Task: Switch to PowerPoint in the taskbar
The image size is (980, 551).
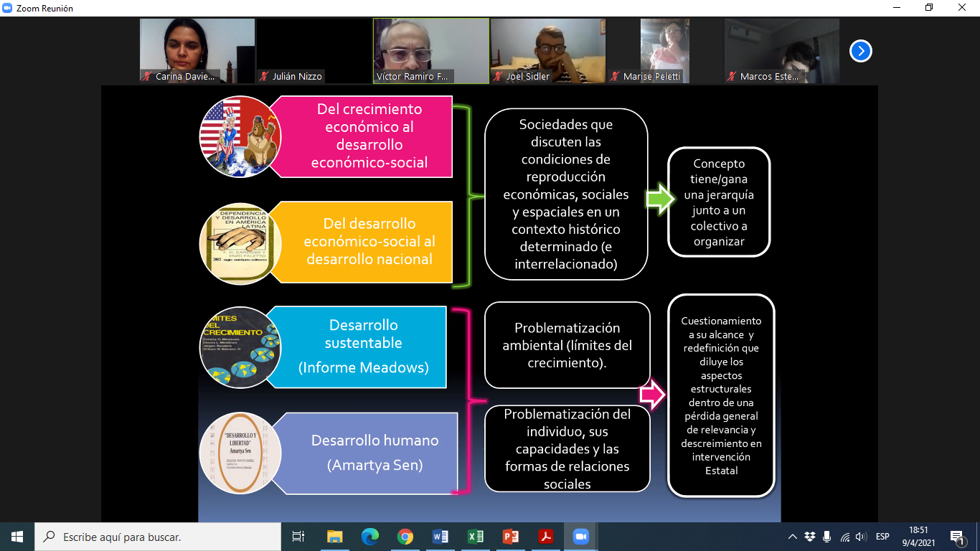Action: pyautogui.click(x=510, y=537)
